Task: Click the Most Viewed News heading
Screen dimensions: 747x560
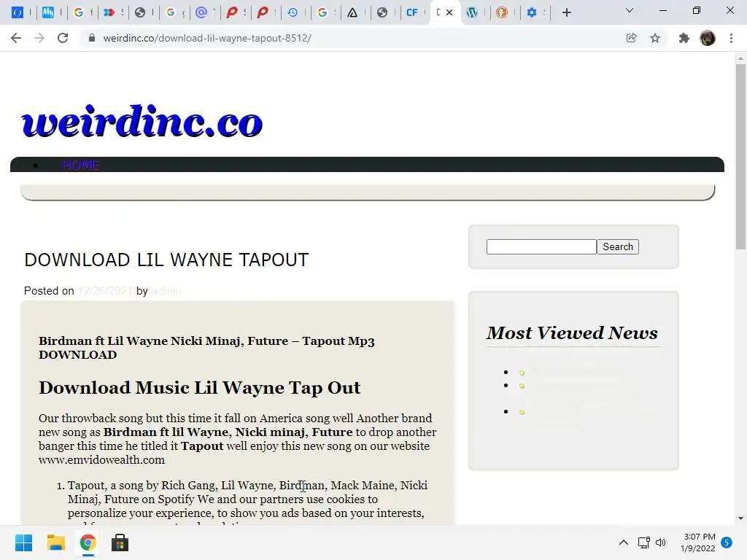Action: coord(572,332)
